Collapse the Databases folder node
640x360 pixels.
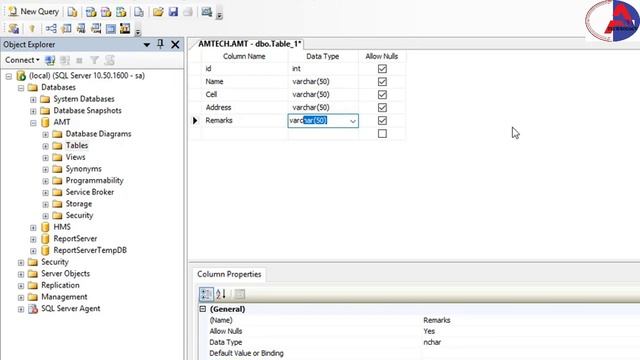click(x=21, y=88)
